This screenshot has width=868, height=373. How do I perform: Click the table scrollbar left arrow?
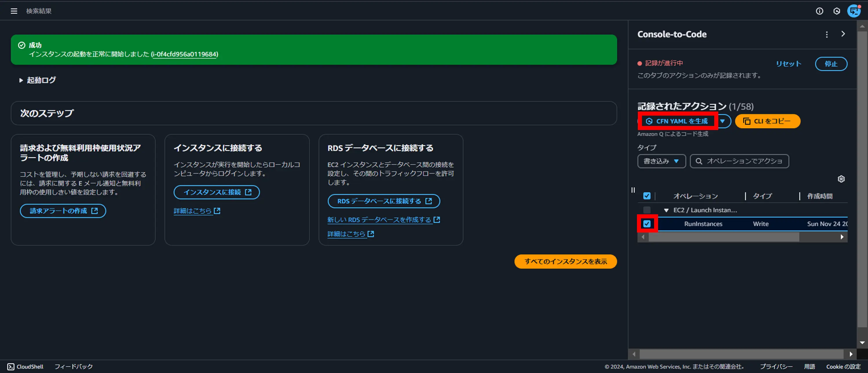click(x=643, y=237)
